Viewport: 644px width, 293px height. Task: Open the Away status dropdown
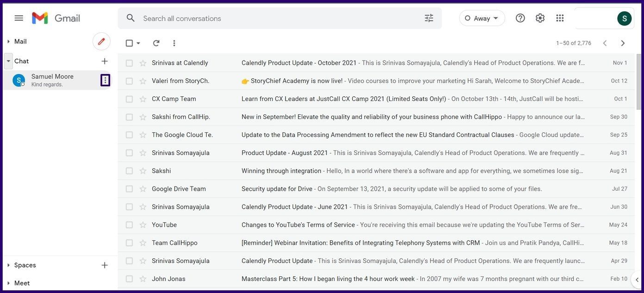[482, 18]
